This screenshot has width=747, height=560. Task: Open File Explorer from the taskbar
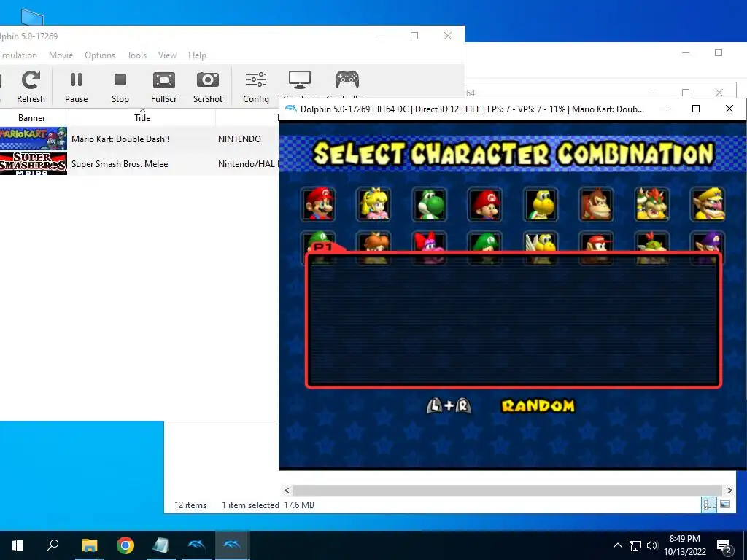89,545
